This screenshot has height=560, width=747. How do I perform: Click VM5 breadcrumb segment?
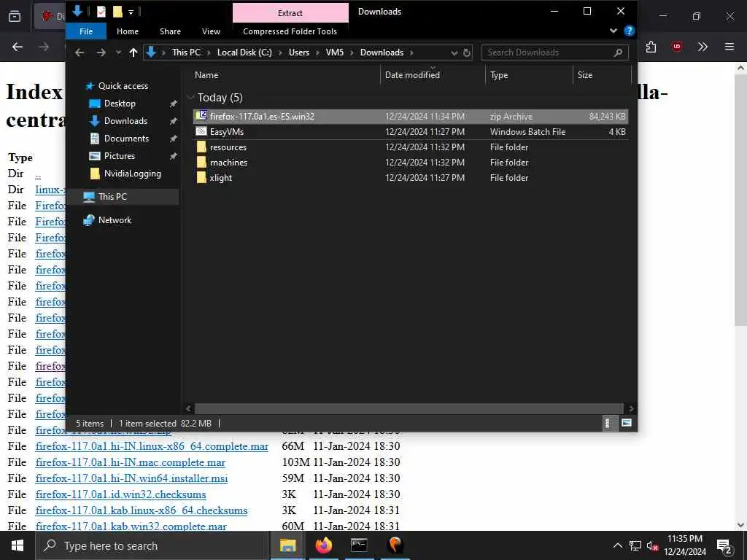334,52
